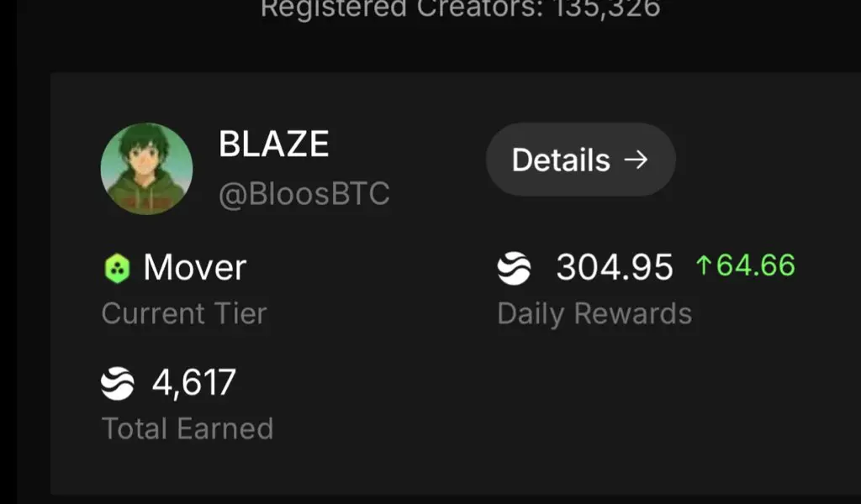Click the 135,326 creators number

coord(606,8)
